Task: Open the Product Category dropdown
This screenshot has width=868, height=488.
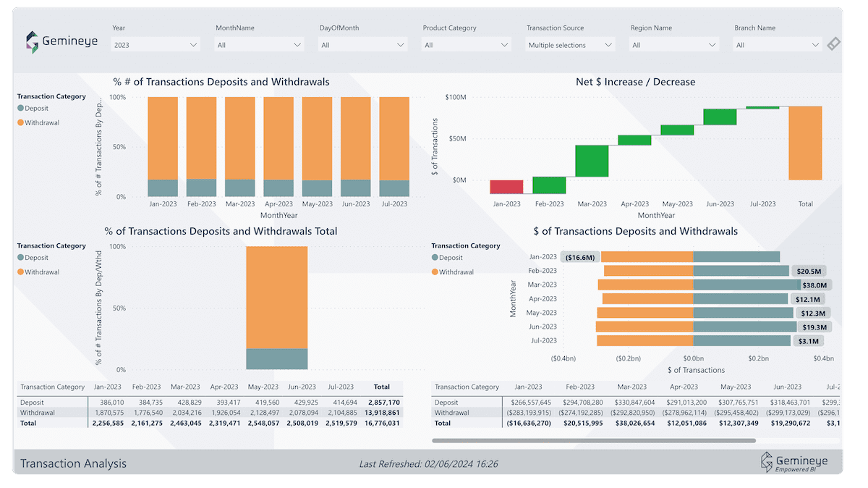Action: click(x=466, y=43)
